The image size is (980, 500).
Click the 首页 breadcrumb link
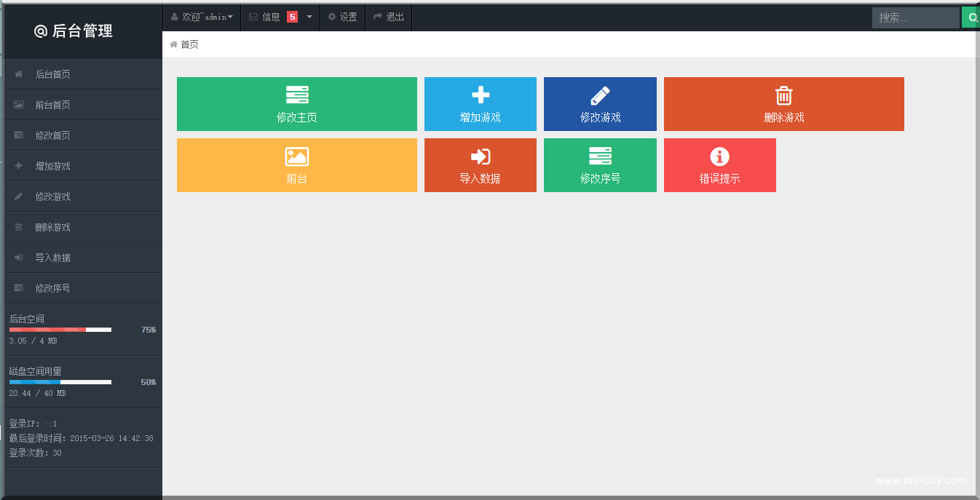point(189,44)
